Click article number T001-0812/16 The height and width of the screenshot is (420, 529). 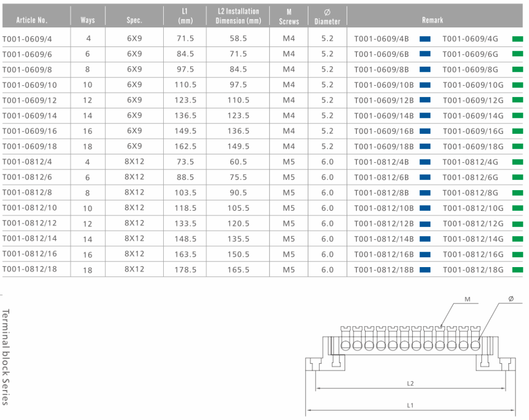point(29,254)
